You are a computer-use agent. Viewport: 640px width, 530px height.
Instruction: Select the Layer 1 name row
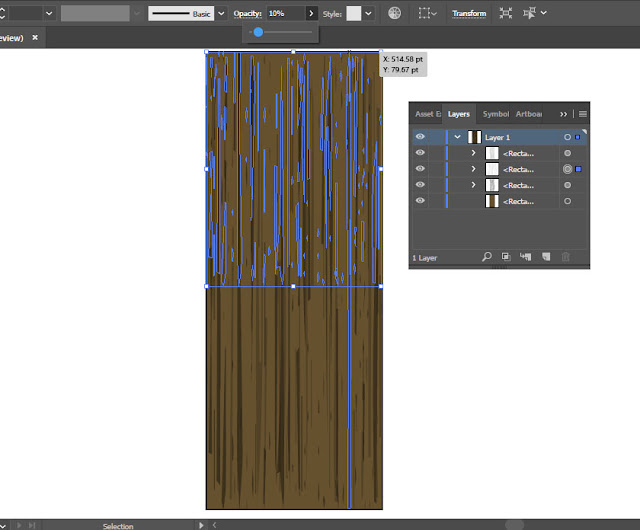497,138
